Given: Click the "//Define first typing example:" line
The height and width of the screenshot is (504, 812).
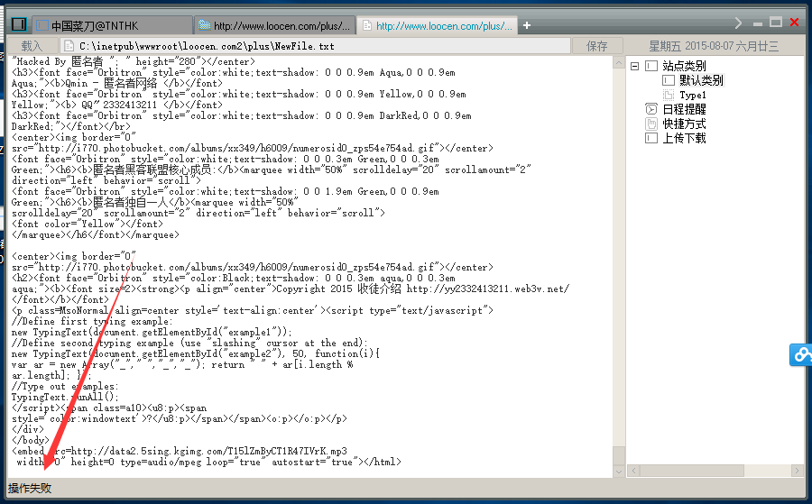Looking at the screenshot, I should pyautogui.click(x=92, y=321).
